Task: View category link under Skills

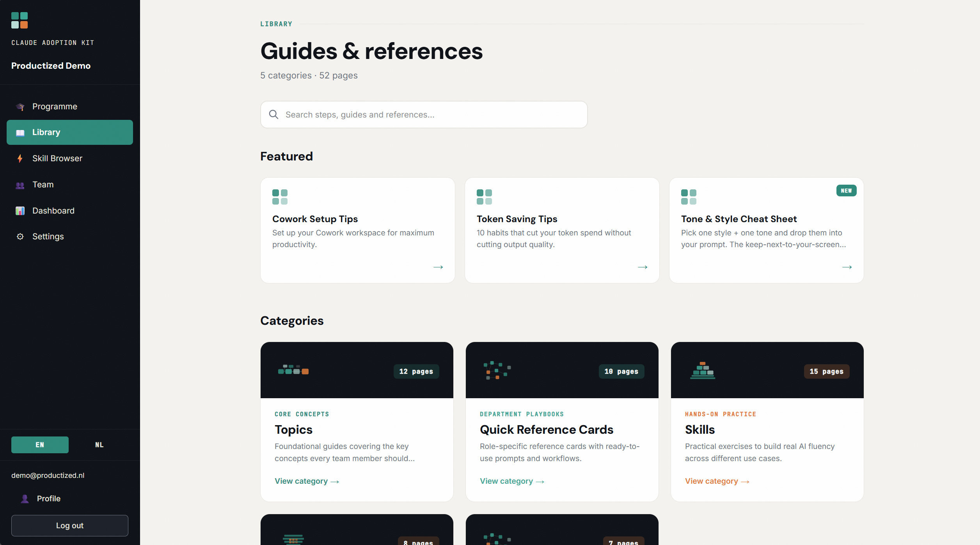Action: click(x=717, y=481)
